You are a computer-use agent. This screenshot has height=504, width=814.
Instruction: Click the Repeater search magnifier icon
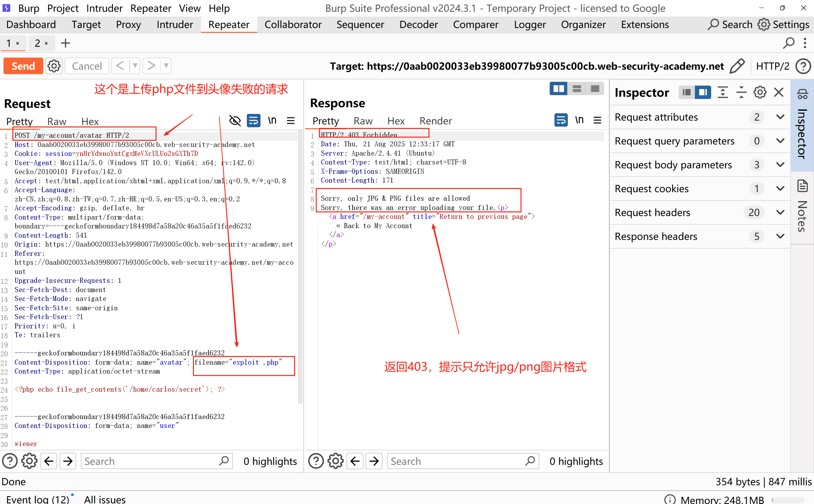[x=789, y=43]
